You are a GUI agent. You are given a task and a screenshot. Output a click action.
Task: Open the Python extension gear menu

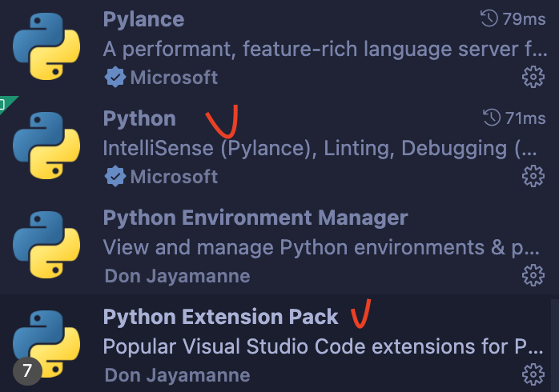tap(533, 176)
